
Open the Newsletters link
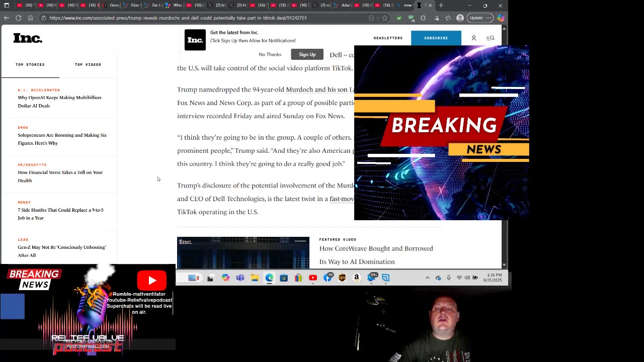pos(388,38)
